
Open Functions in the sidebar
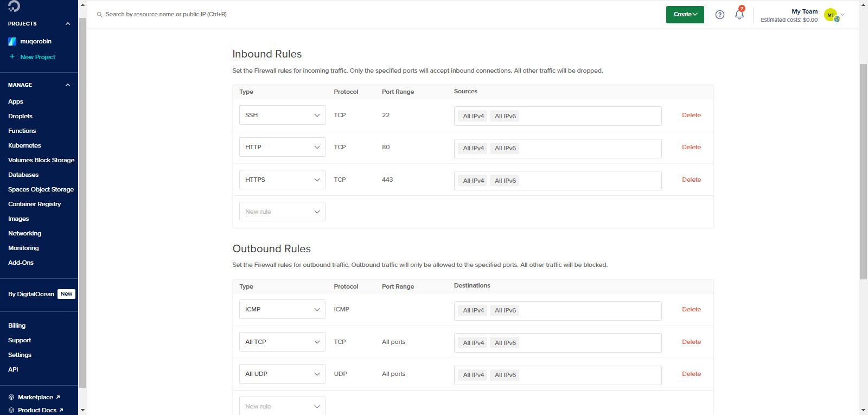pyautogui.click(x=22, y=131)
